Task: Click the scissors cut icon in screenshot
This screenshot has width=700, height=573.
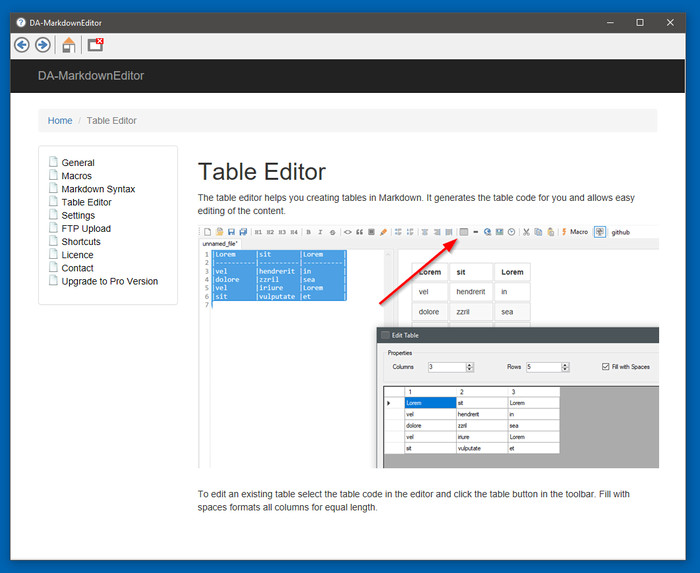Action: [x=526, y=232]
